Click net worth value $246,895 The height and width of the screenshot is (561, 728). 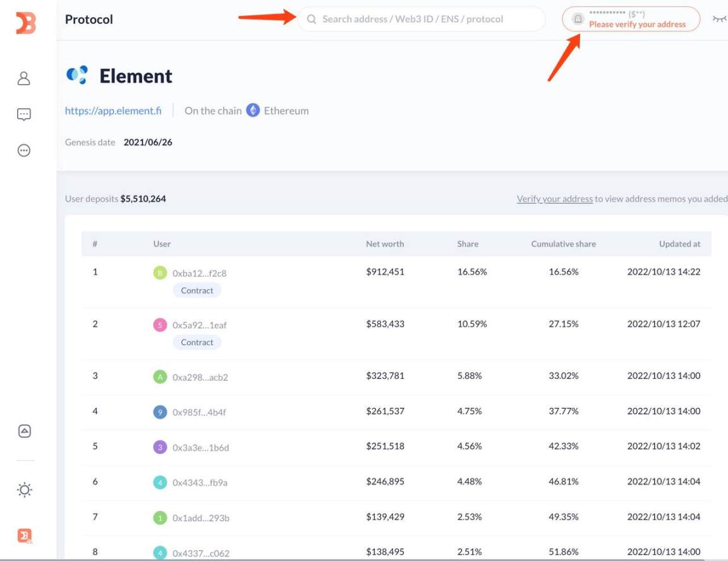coord(385,481)
